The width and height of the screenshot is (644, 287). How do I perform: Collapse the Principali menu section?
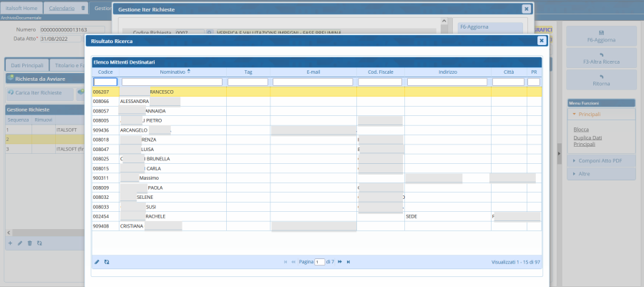(590, 114)
